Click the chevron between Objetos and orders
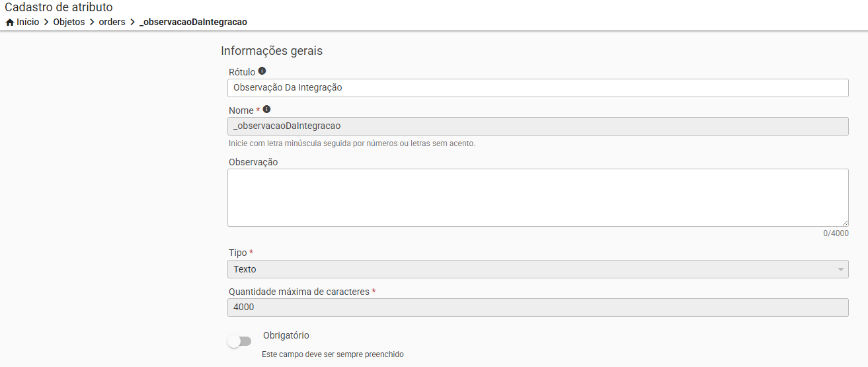This screenshot has height=367, width=868. [x=92, y=22]
